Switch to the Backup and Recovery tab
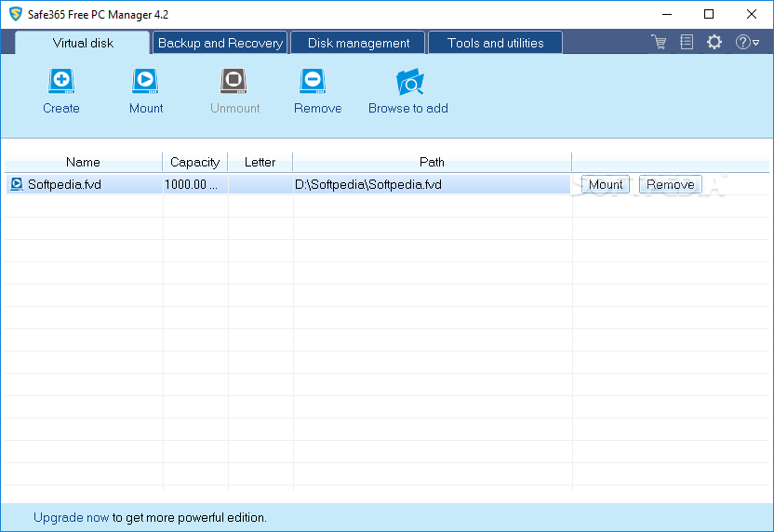Screen dimensions: 774x532 tap(220, 43)
